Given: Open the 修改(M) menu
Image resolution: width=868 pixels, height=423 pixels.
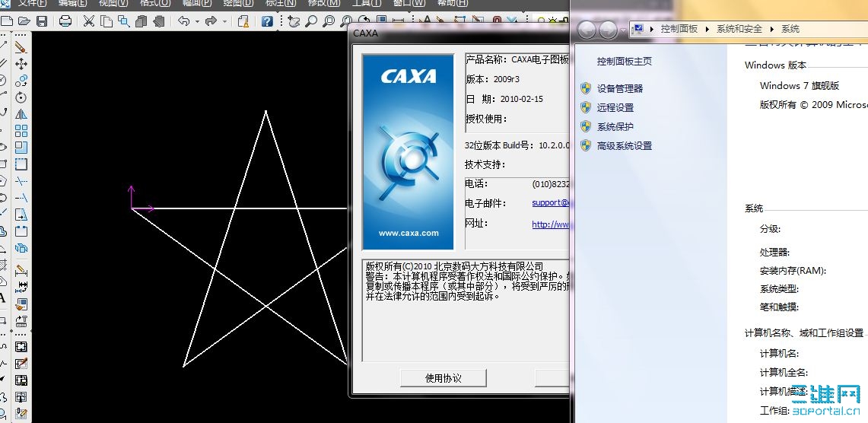Looking at the screenshot, I should 324,3.
